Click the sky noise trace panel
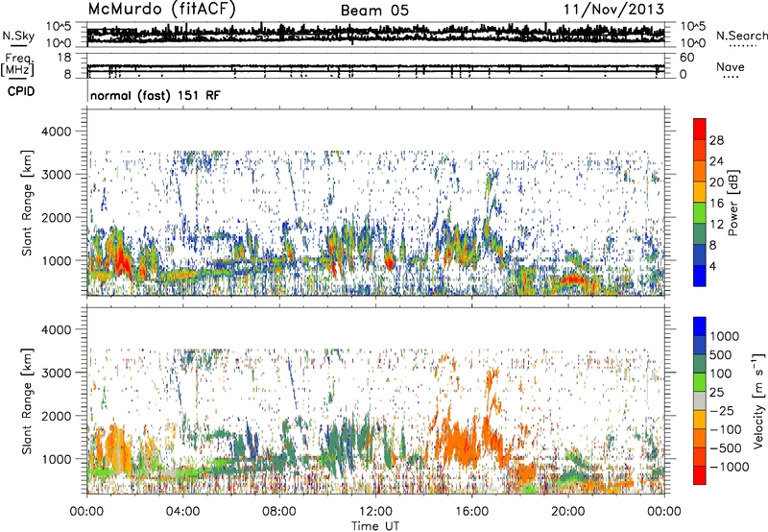Viewport: 768px width, 532px height. click(375, 35)
